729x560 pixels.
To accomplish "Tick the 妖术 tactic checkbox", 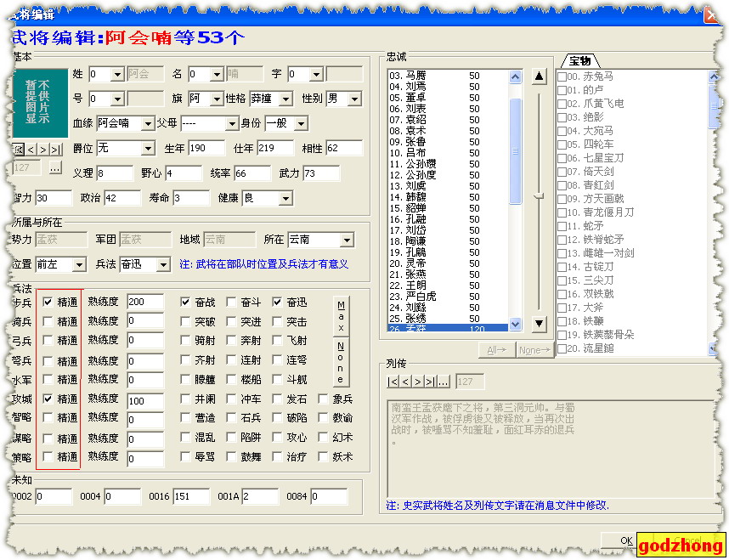I will pos(324,457).
